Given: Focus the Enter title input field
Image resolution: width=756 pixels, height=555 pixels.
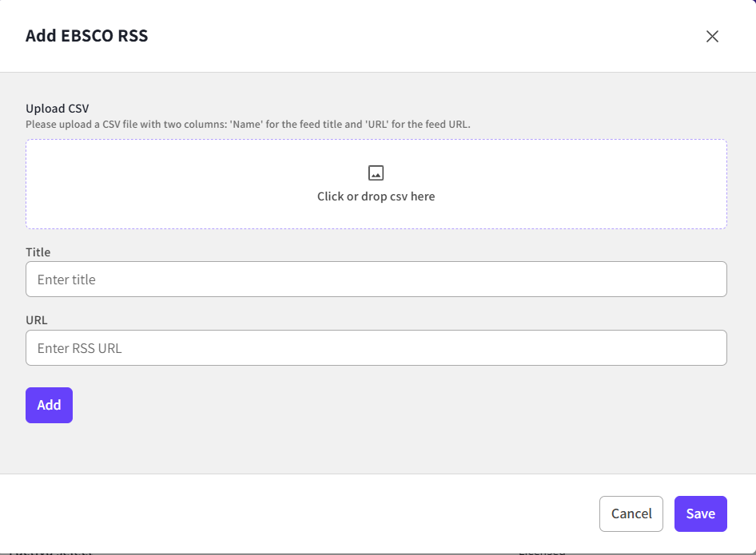Looking at the screenshot, I should (376, 279).
